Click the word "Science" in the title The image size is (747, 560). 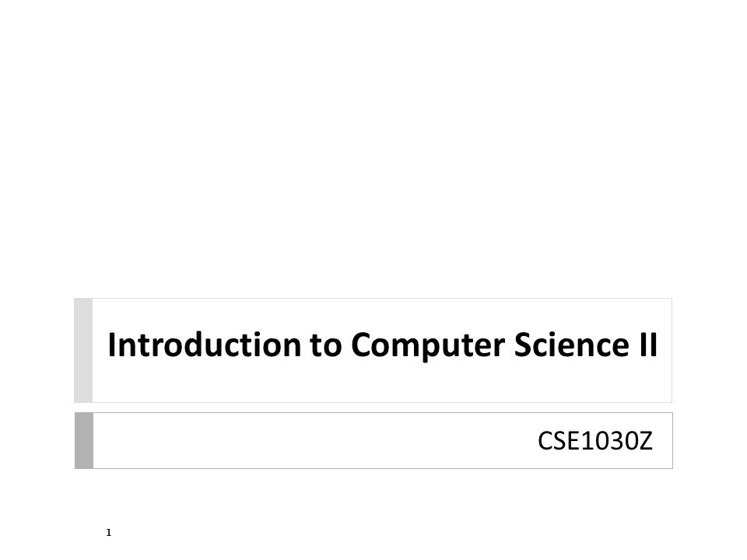(x=572, y=345)
